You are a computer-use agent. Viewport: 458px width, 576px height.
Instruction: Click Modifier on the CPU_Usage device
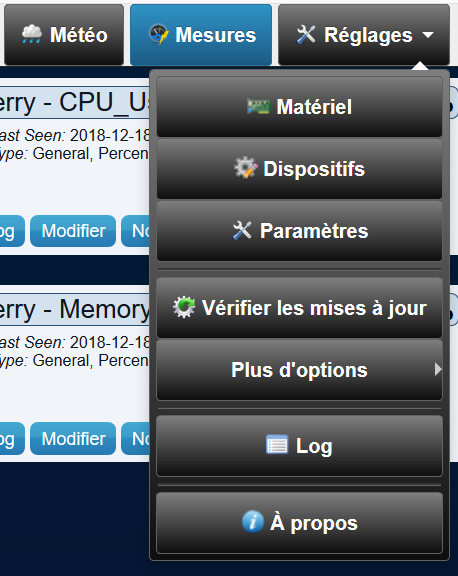[x=73, y=231]
